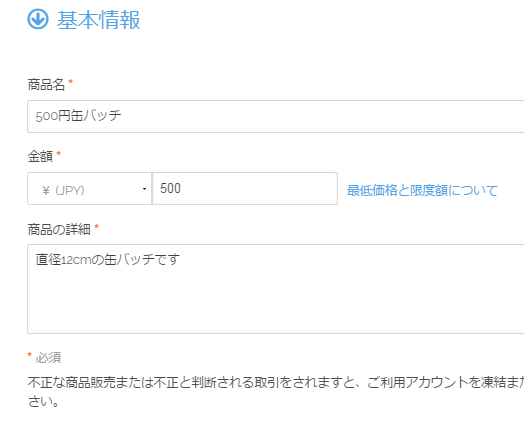Place cursor in 直径12cmの缶バッチです text
This screenshot has height=422, width=524.
click(108, 259)
